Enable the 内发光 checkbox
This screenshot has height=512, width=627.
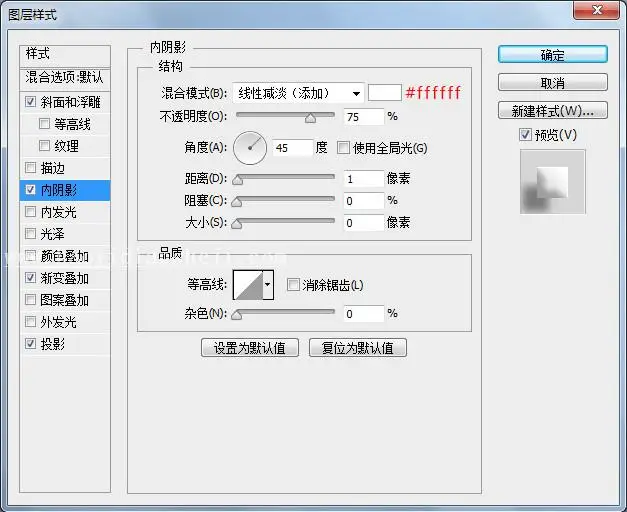30,212
